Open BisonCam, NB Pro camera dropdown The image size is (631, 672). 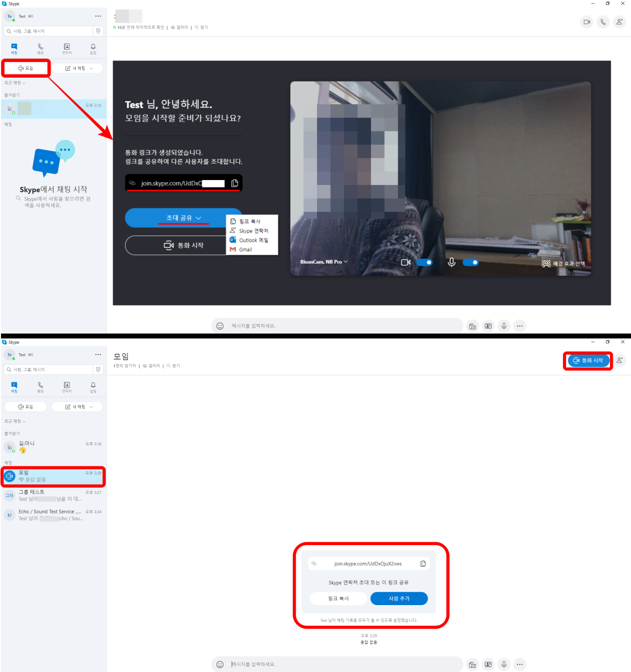324,262
